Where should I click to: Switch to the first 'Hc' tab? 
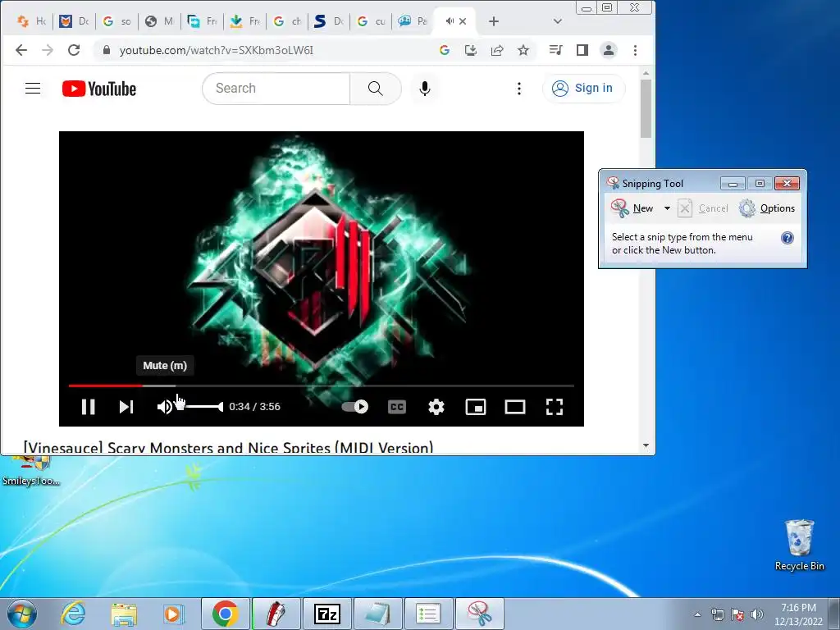31,21
